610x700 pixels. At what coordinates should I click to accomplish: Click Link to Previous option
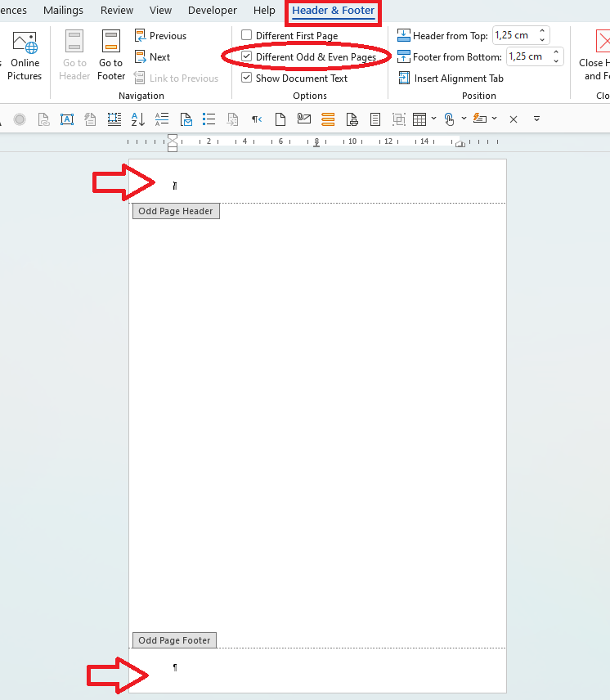tap(177, 79)
